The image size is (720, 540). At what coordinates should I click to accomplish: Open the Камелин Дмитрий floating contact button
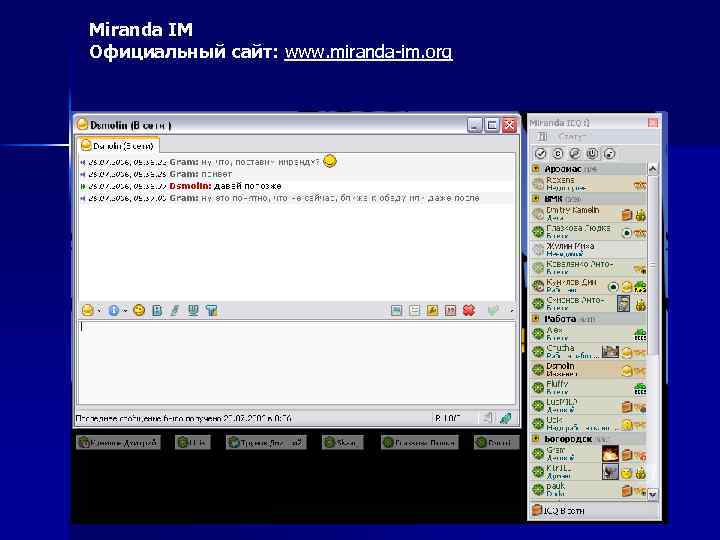(118, 443)
